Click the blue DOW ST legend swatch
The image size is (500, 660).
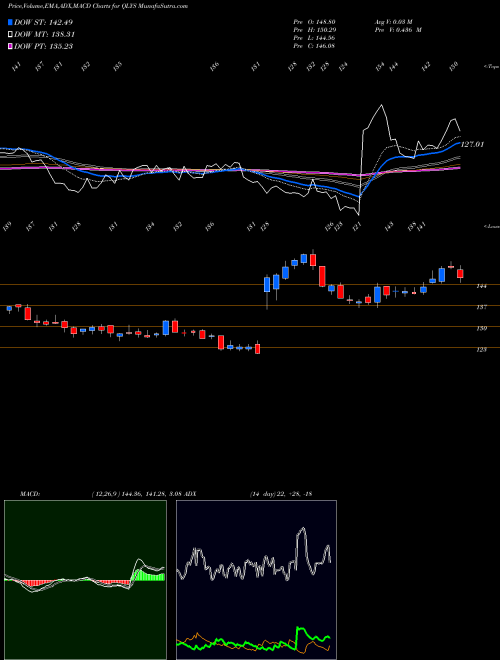click(10, 22)
